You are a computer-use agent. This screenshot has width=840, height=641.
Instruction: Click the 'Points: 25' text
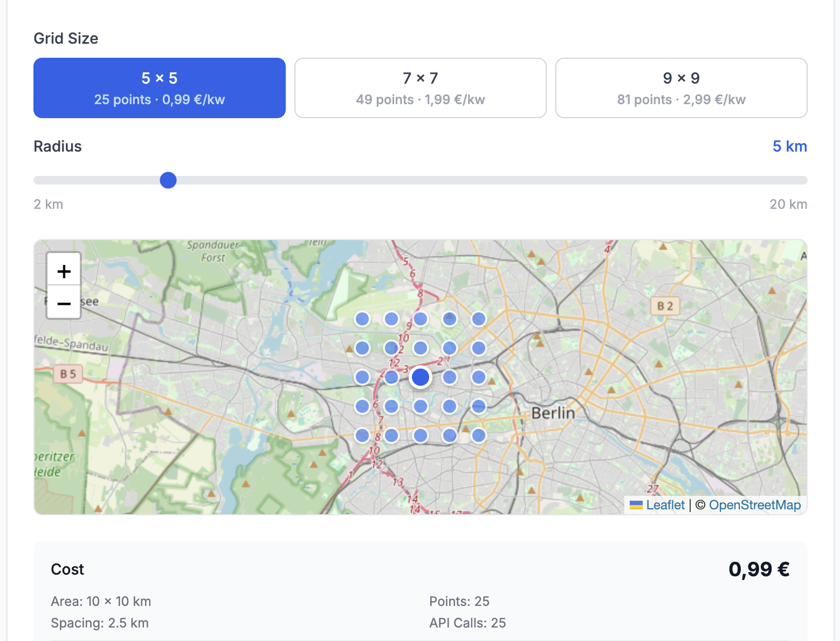[x=459, y=602]
